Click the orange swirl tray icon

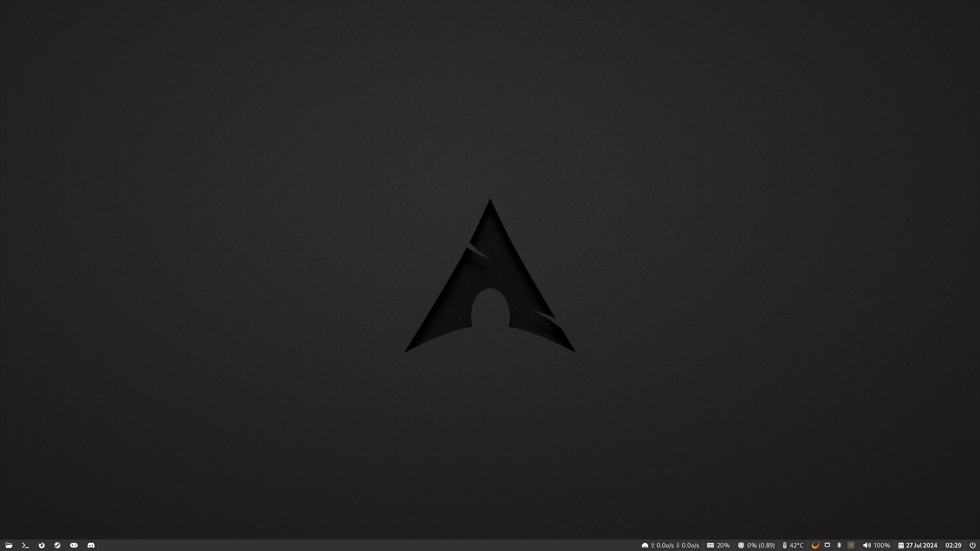click(815, 545)
